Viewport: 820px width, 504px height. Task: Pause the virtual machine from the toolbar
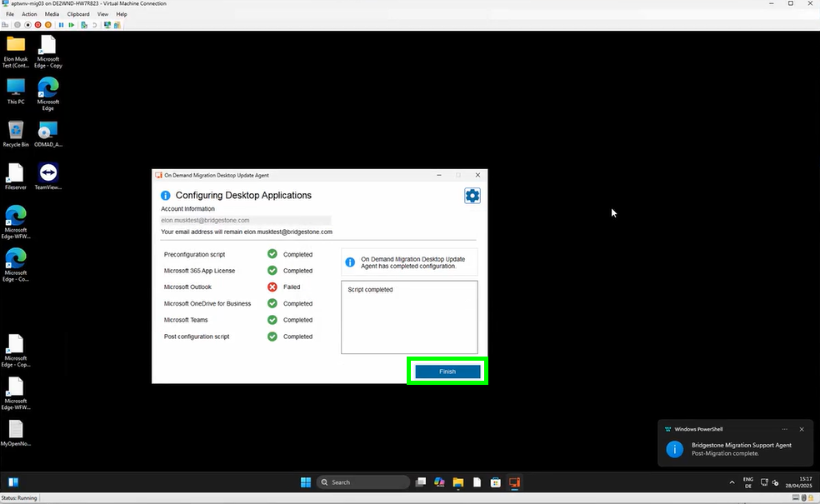point(61,24)
